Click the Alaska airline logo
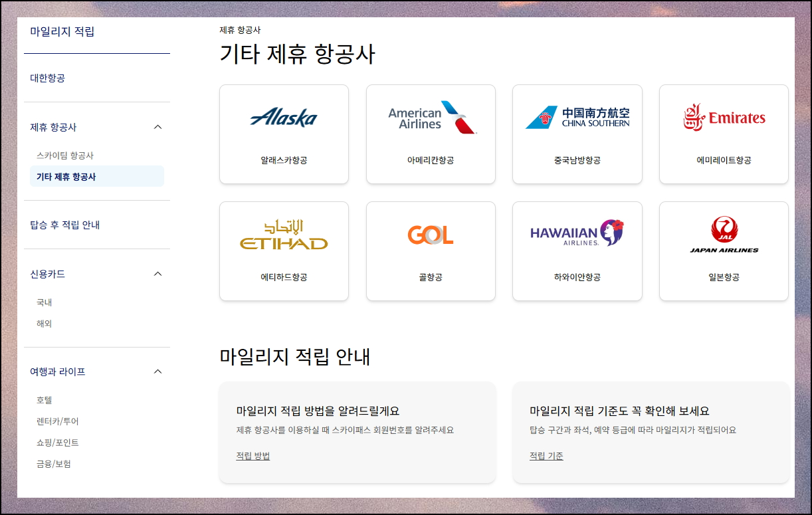This screenshot has height=515, width=812. click(x=284, y=118)
